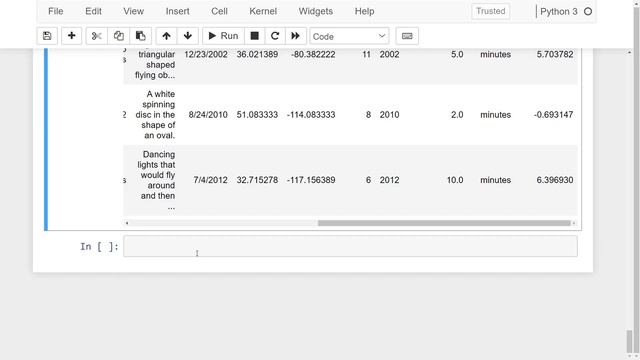The width and height of the screenshot is (640, 360).
Task: Click the value -0.693147
Action: (x=553, y=115)
